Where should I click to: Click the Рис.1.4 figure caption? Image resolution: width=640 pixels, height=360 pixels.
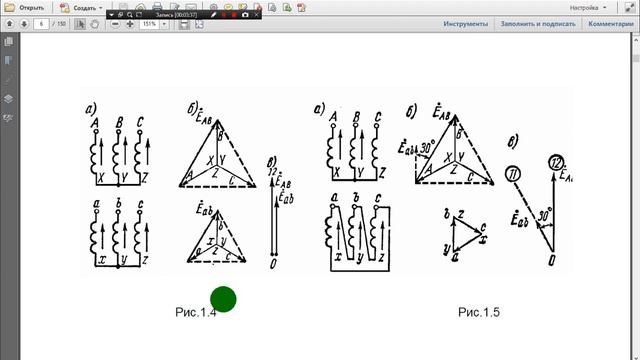point(196,312)
